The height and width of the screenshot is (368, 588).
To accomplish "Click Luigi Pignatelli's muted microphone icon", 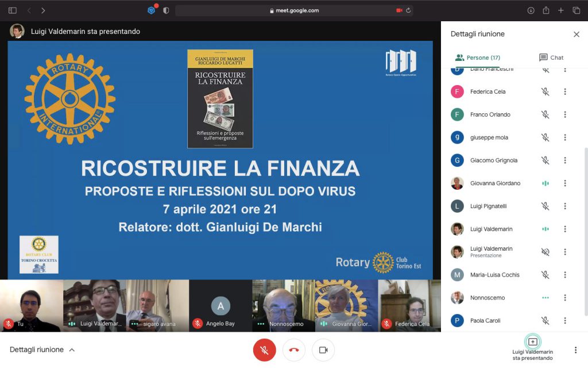I will pyautogui.click(x=546, y=206).
